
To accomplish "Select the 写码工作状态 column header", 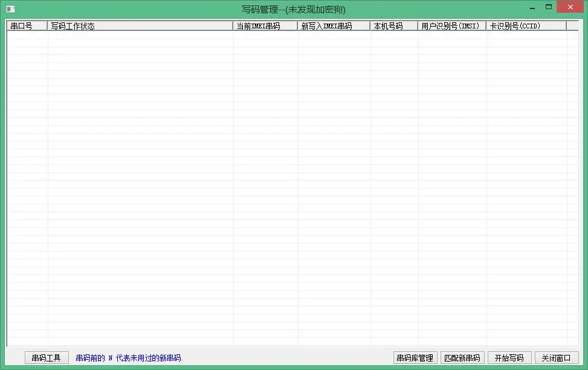I will pos(140,26).
